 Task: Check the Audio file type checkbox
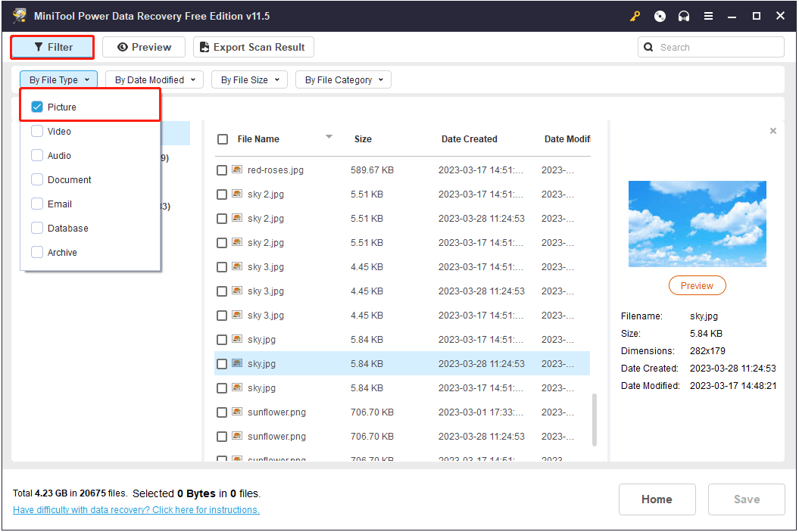(x=37, y=155)
